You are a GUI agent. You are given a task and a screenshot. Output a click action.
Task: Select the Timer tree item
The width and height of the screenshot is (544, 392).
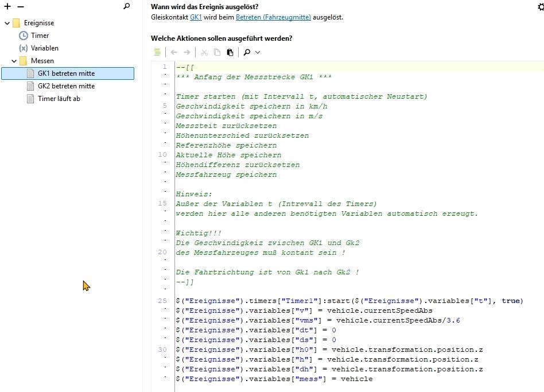pyautogui.click(x=40, y=36)
